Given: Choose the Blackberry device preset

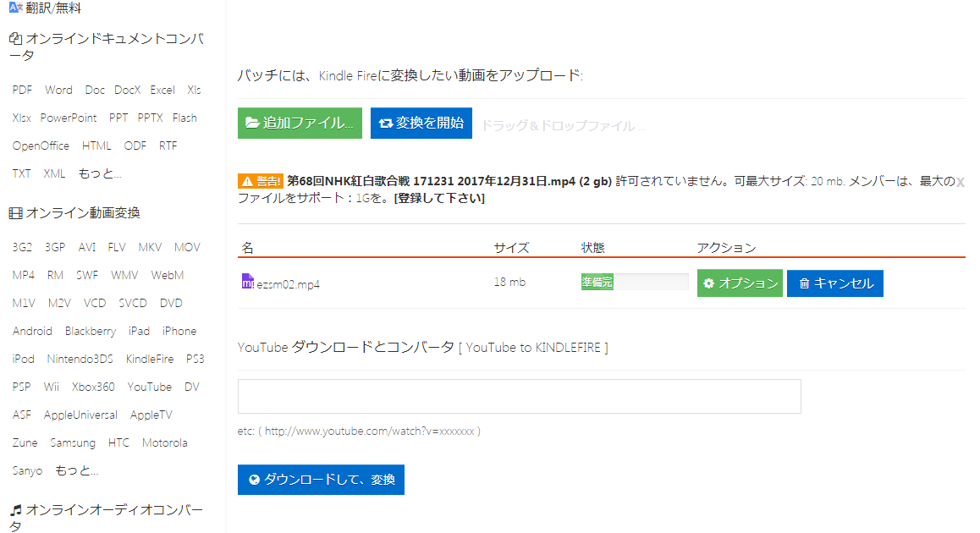Looking at the screenshot, I should click(x=91, y=331).
